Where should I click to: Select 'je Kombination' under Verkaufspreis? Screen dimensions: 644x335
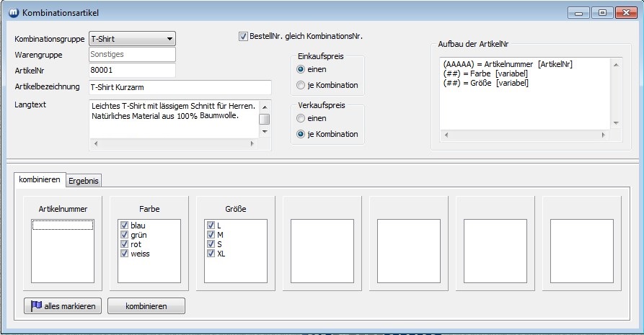[x=301, y=134]
